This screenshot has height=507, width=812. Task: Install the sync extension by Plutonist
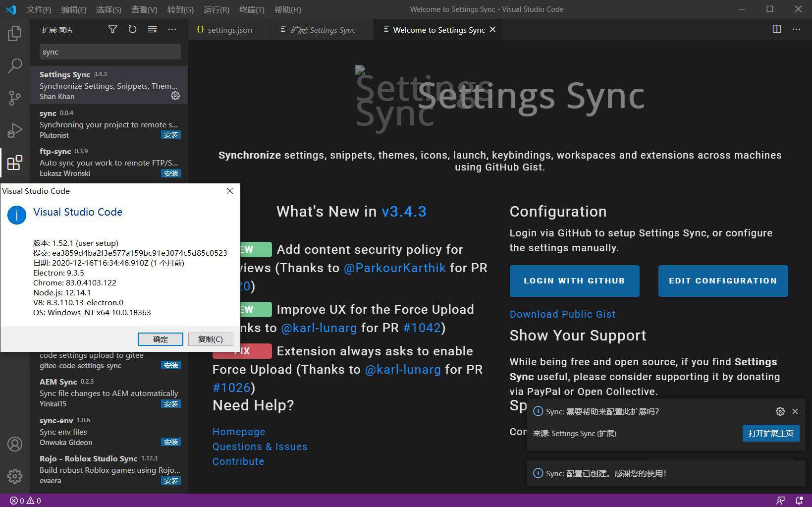coord(171,135)
